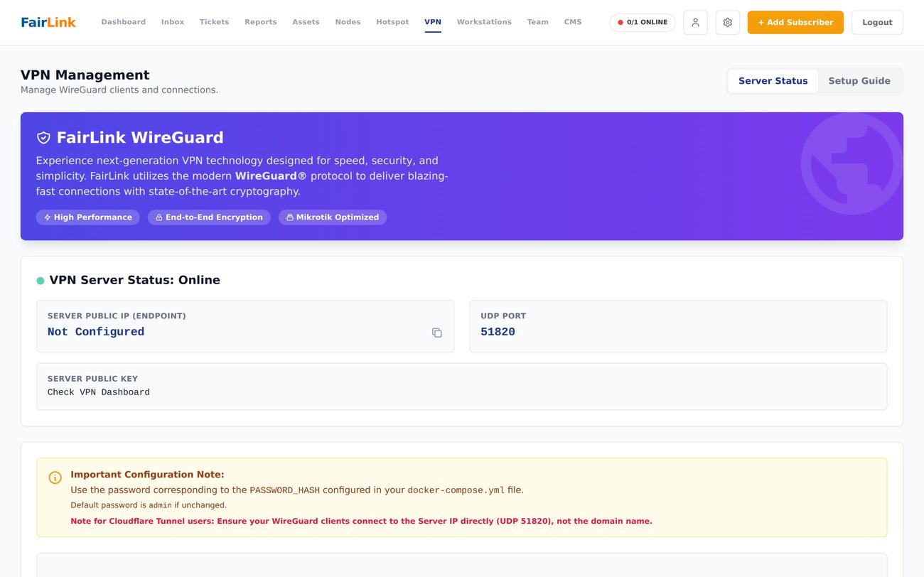Screen dimensions: 924x577
Task: Open the user profile icon
Action: point(695,23)
